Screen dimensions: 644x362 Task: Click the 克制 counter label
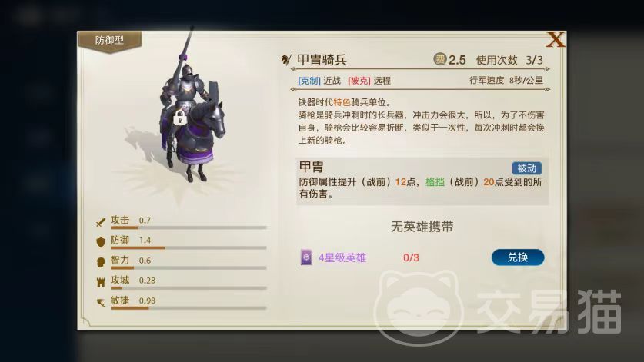[309, 81]
